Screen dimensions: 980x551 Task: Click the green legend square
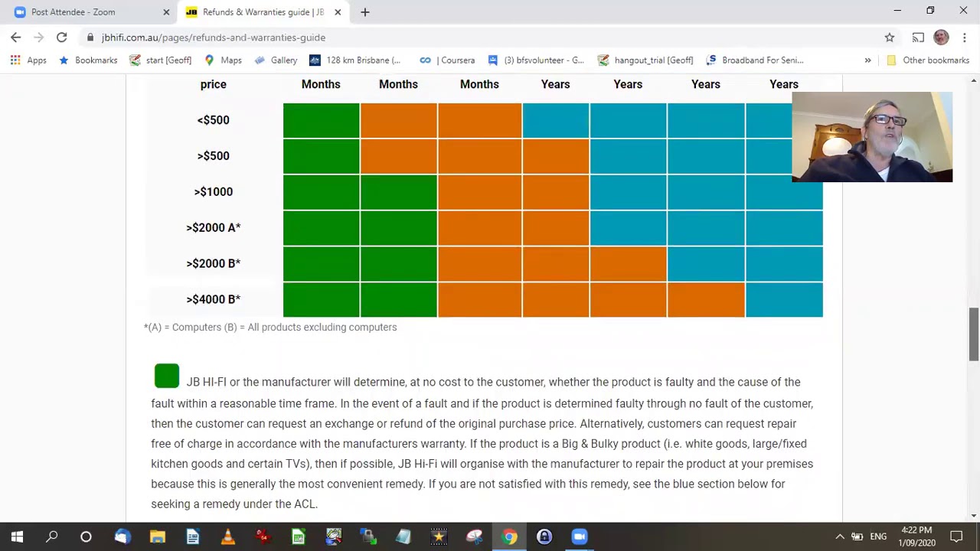(167, 376)
